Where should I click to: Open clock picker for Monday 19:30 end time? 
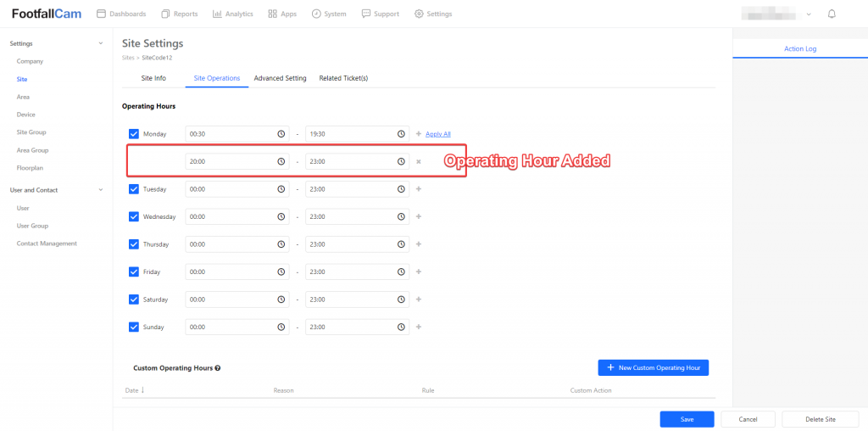401,134
